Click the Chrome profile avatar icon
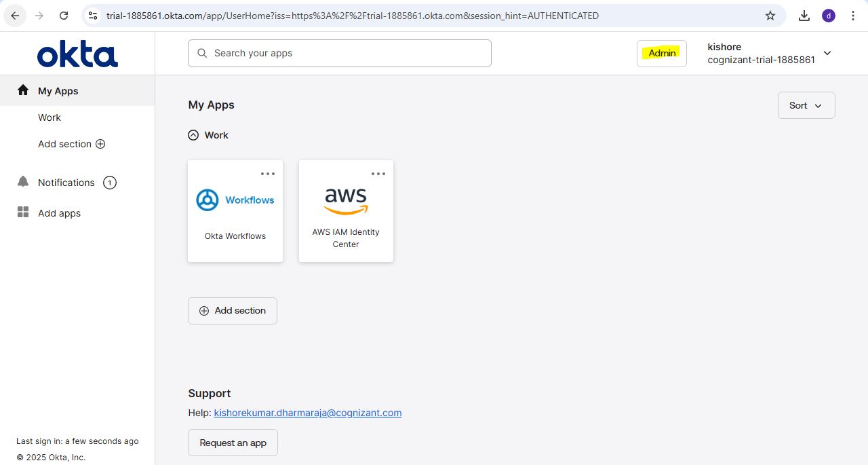The width and height of the screenshot is (868, 465). (x=829, y=16)
